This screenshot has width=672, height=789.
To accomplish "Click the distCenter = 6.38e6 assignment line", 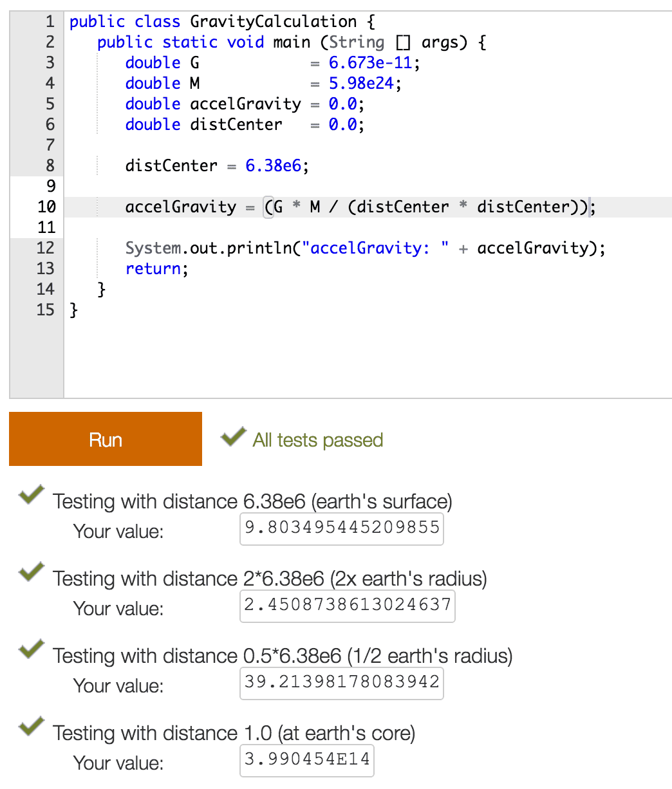I will (x=217, y=166).
